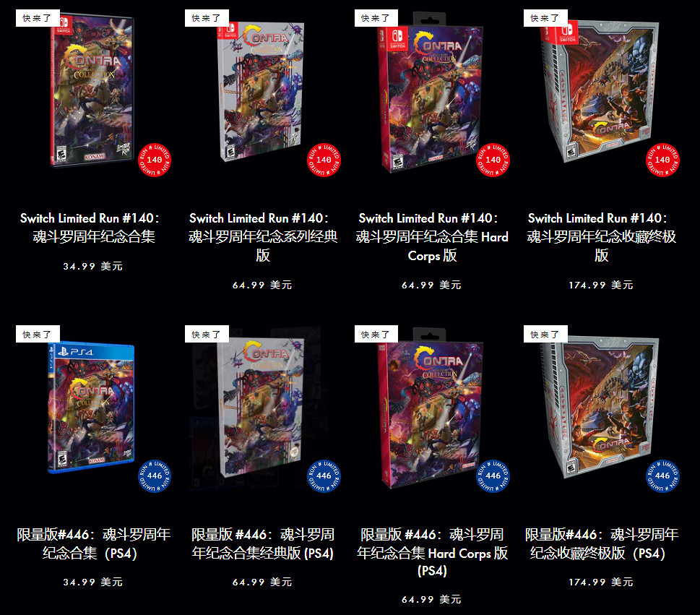Image resolution: width=700 pixels, height=615 pixels.
Task: Click the blue 446 badge on PS4 ultimate edition
Action: coord(662,476)
